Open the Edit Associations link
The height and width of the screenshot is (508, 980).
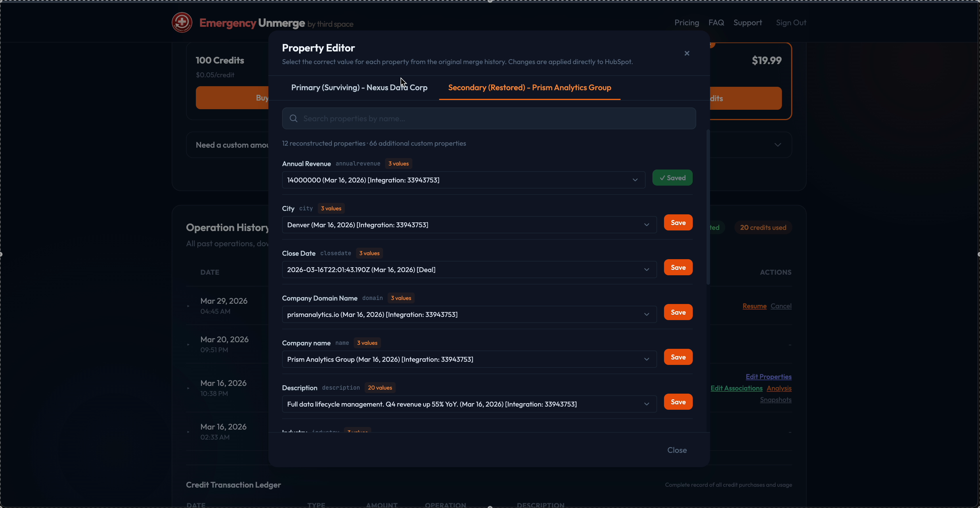click(736, 388)
